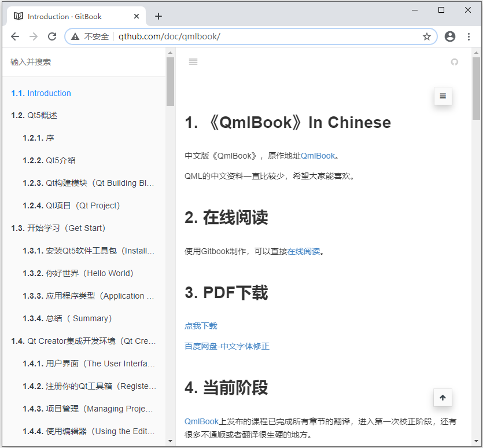Click the heading 2. 在线阅读
Image resolution: width=483 pixels, height=448 pixels.
(x=226, y=218)
